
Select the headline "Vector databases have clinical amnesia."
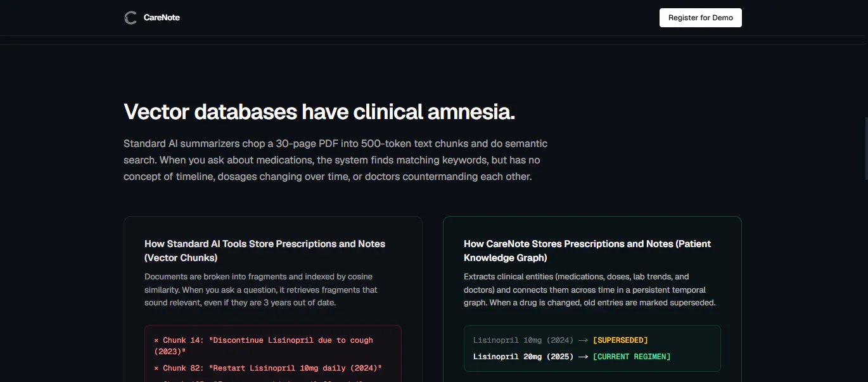[x=319, y=112]
